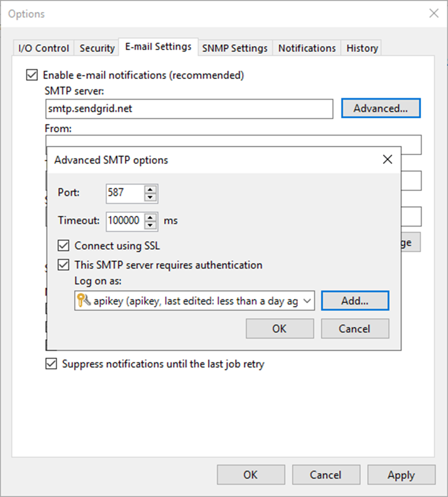Select the E-mail Settings tab
Image resolution: width=448 pixels, height=497 pixels.
click(x=158, y=47)
